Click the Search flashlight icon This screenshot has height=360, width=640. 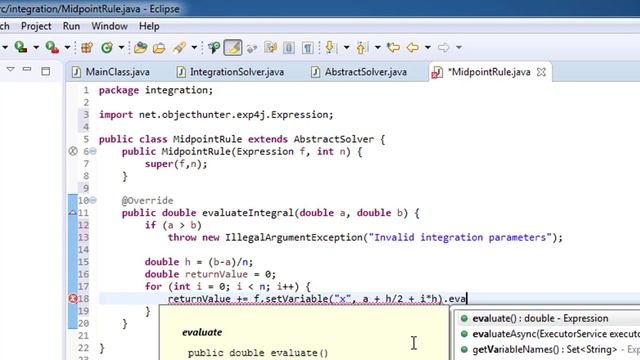179,48
